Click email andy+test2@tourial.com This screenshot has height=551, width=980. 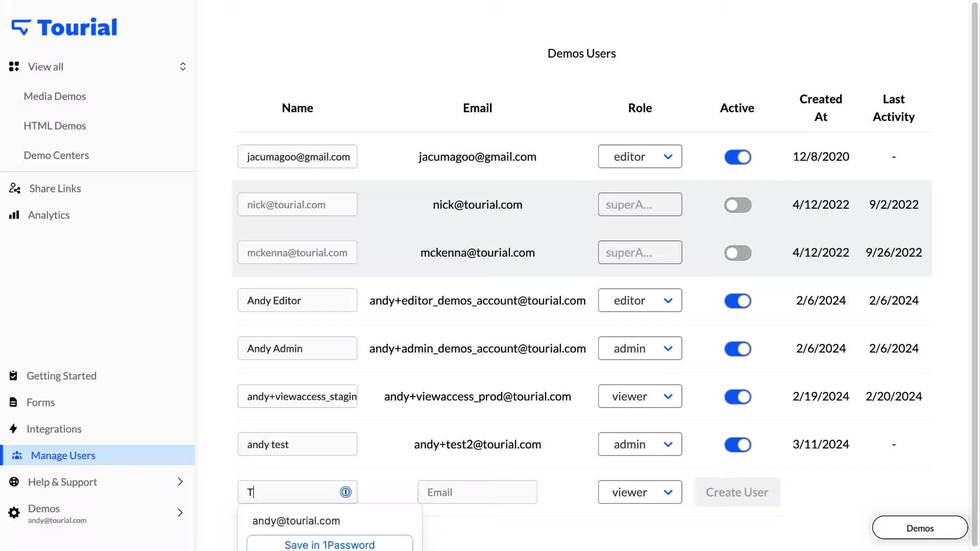coord(477,444)
